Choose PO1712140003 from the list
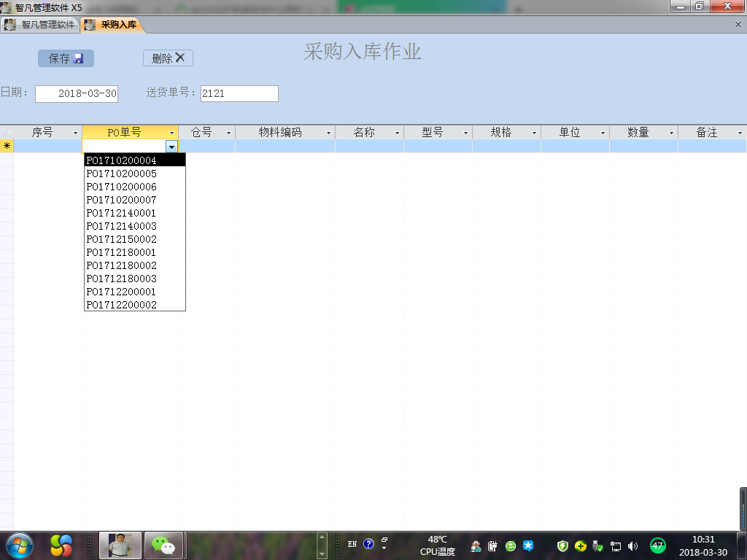This screenshot has height=560, width=747. click(135, 226)
